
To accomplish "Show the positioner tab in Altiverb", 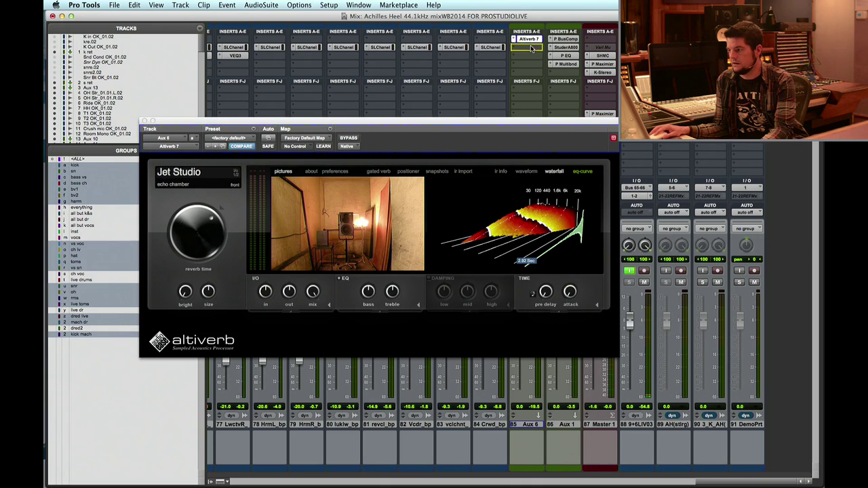I will [x=408, y=171].
